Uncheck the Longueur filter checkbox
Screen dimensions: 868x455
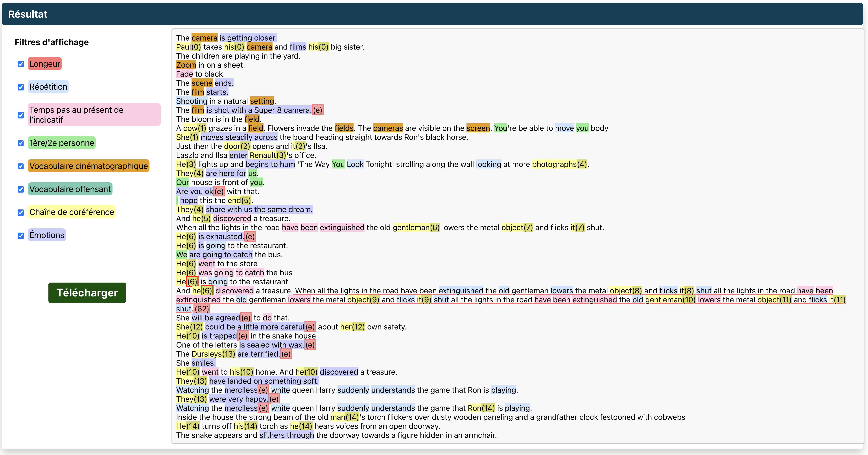click(x=21, y=64)
